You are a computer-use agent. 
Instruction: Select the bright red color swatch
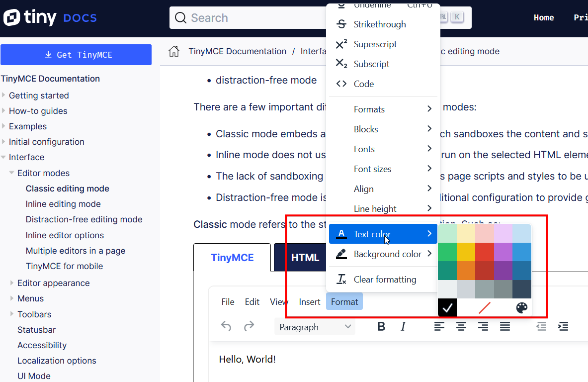tap(485, 252)
